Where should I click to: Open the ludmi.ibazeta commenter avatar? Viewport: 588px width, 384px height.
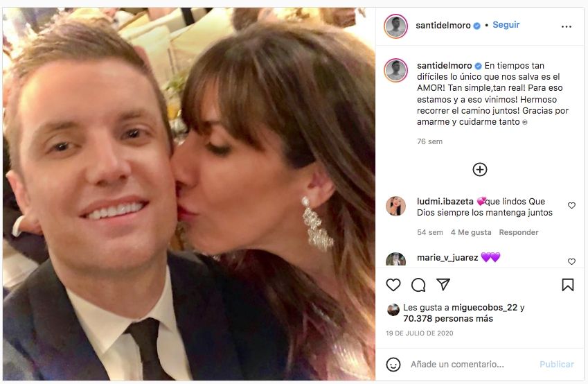(x=395, y=206)
